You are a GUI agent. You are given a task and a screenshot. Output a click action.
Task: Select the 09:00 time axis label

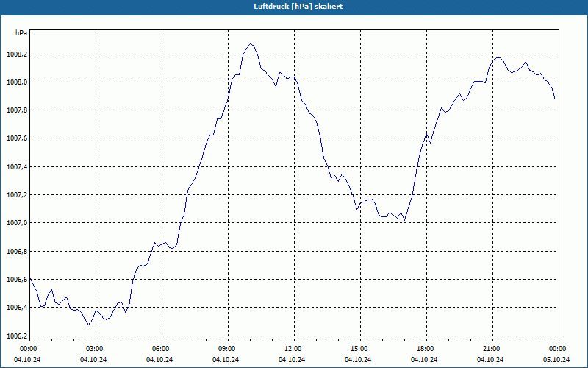(x=228, y=348)
